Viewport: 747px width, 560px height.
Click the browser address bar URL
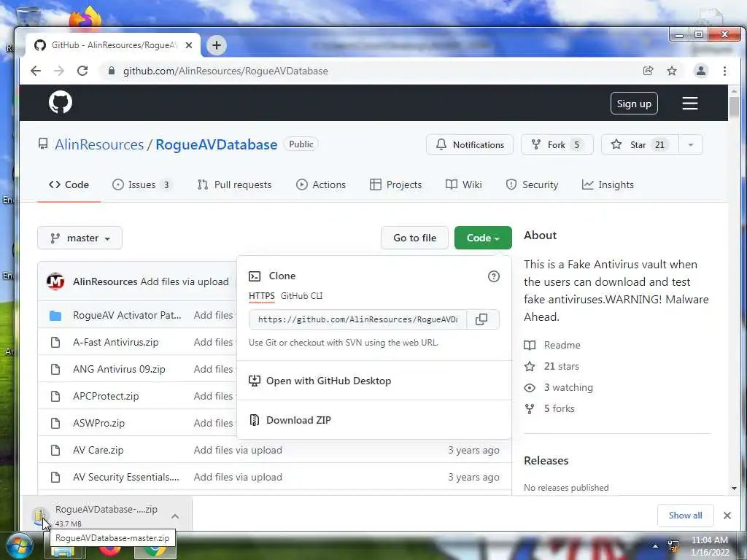[225, 71]
